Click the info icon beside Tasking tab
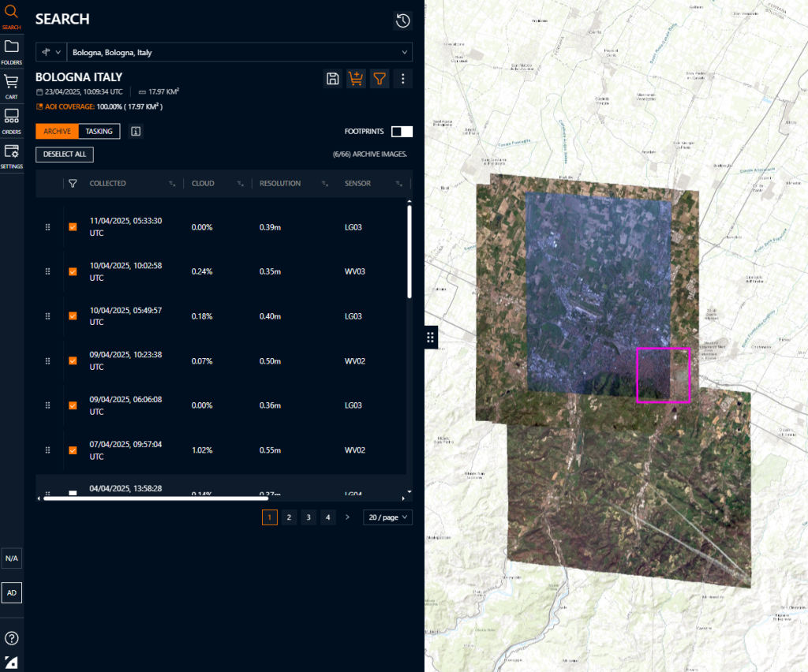The height and width of the screenshot is (672, 808). (135, 131)
